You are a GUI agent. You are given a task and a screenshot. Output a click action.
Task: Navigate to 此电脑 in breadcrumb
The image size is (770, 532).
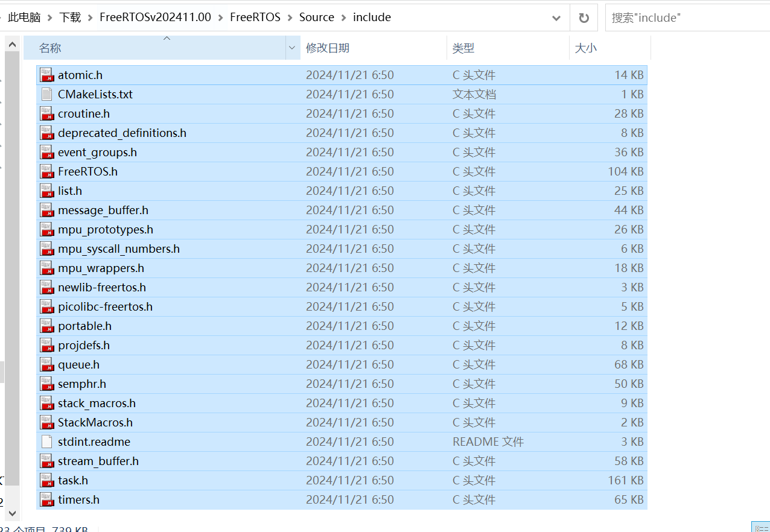(x=24, y=17)
